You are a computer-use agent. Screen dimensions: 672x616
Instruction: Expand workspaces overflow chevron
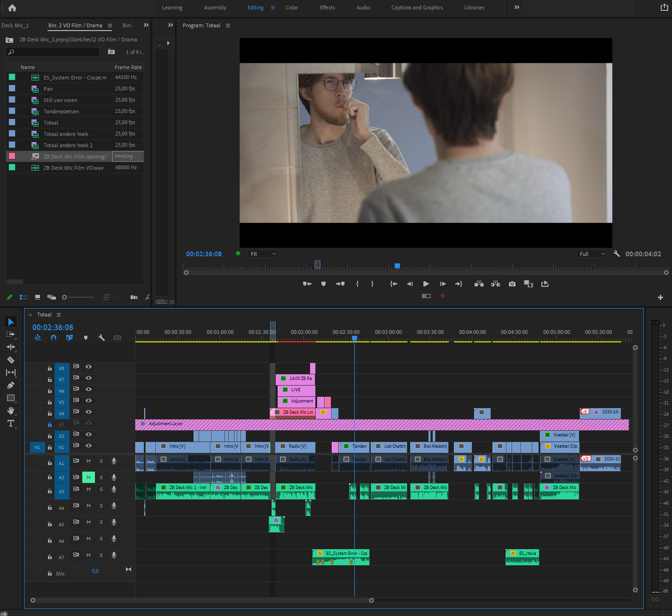[517, 7]
